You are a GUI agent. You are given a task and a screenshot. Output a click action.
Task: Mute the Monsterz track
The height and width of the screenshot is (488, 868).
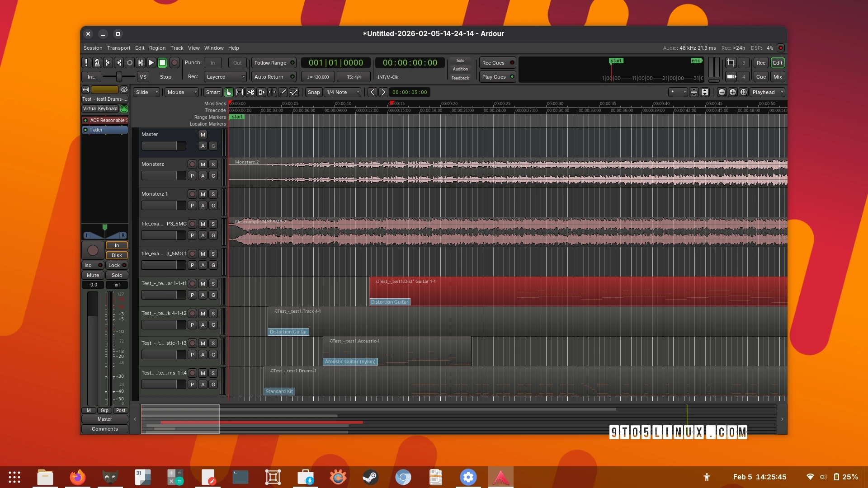(203, 164)
